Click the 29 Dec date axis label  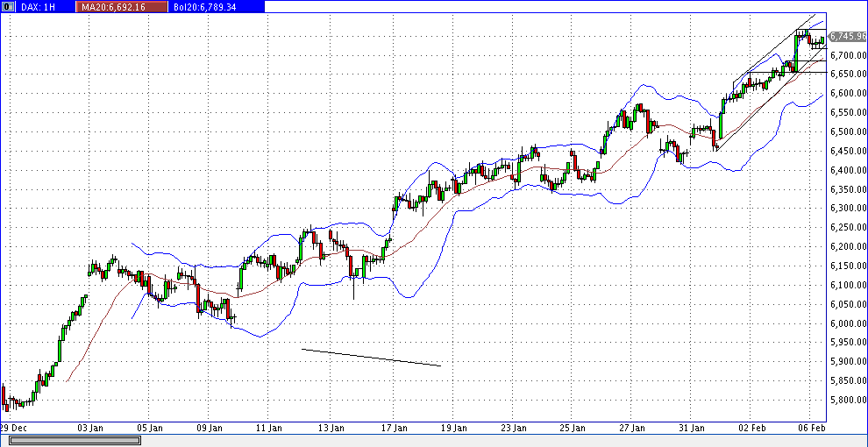click(12, 428)
